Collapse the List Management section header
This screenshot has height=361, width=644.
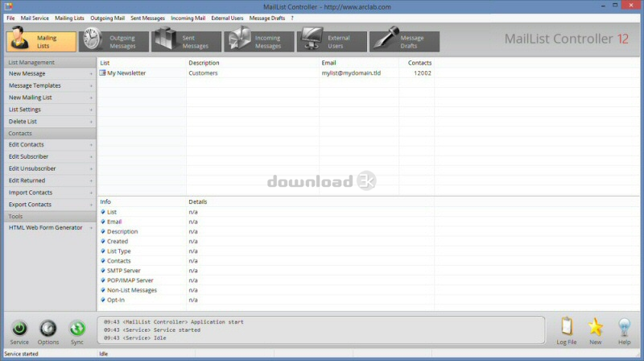tap(50, 63)
